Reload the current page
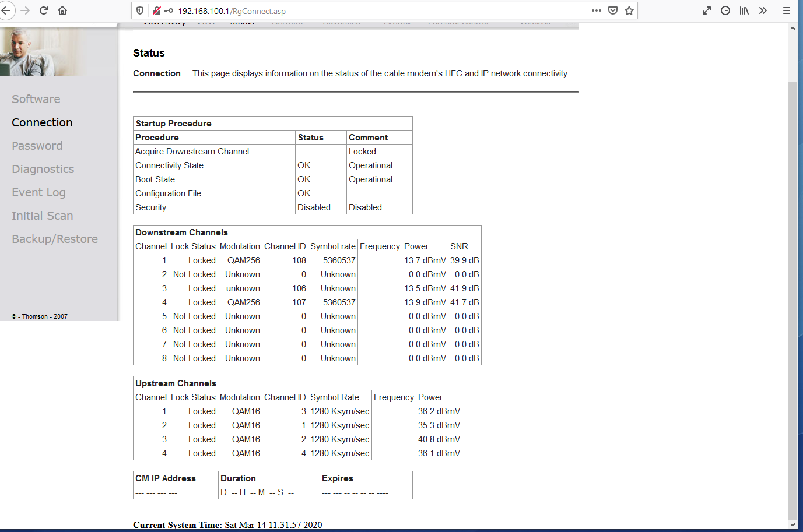 click(x=44, y=10)
